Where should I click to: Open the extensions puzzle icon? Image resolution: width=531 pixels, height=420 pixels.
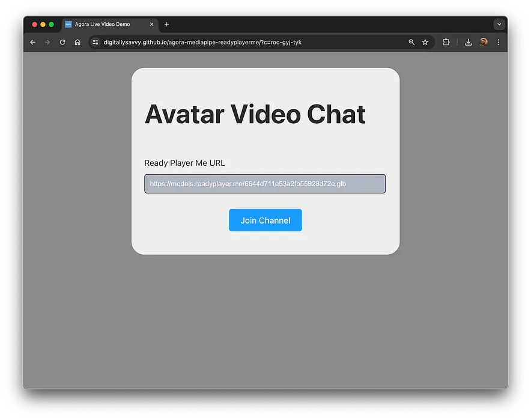446,42
